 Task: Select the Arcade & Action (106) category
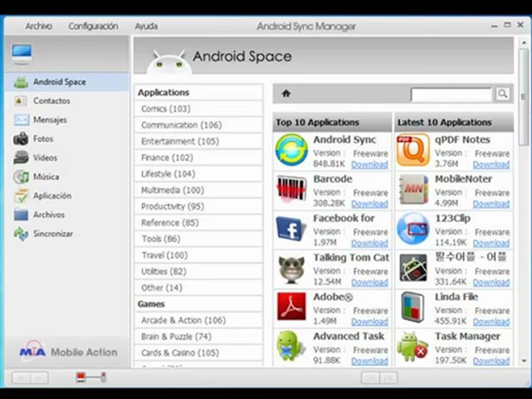[198, 320]
